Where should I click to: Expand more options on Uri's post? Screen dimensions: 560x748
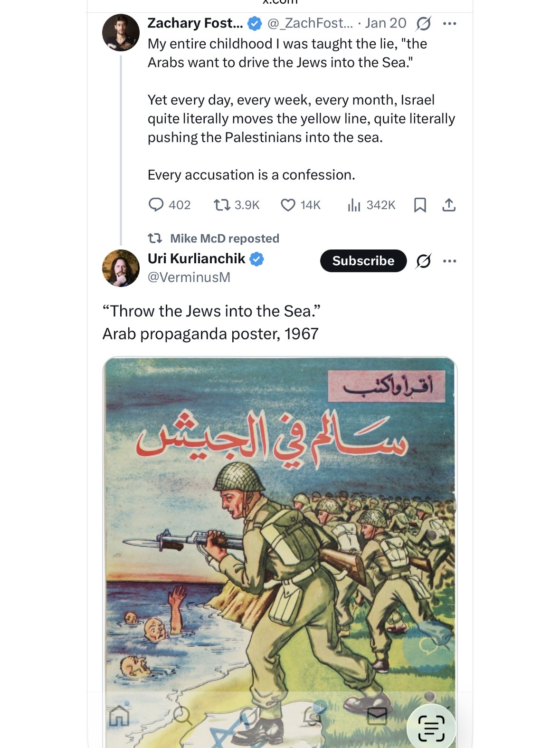(449, 261)
